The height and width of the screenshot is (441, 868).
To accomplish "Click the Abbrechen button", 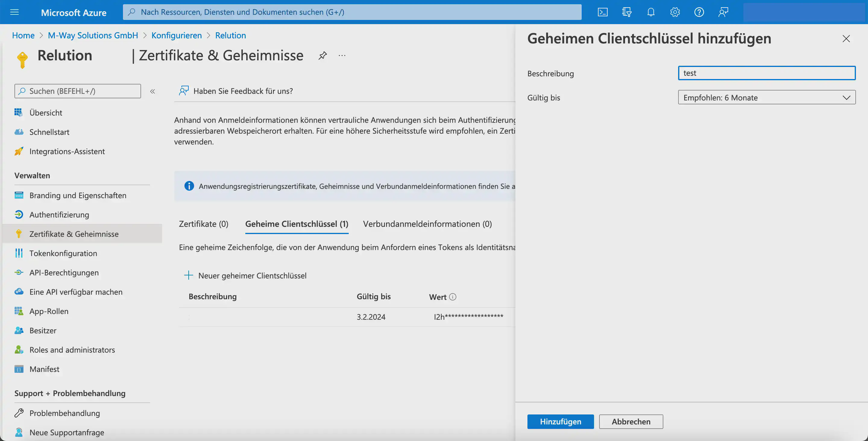I will (x=631, y=421).
